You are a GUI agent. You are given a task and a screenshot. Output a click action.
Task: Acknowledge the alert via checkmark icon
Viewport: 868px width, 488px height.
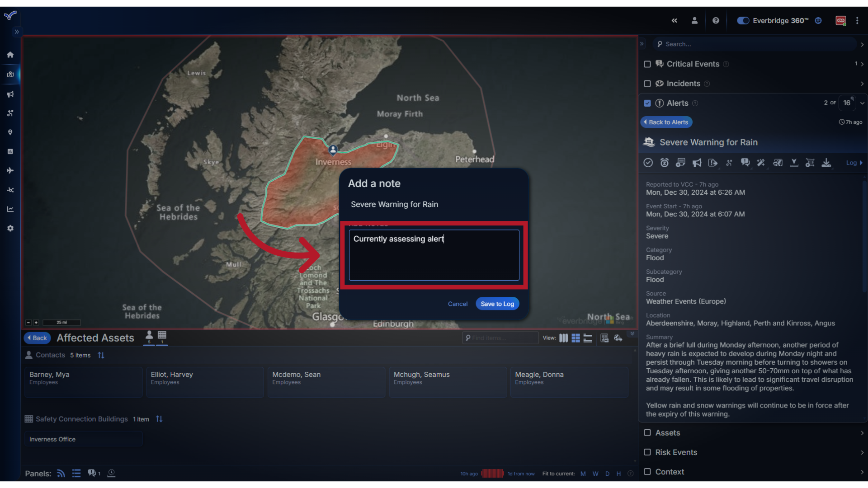click(x=648, y=163)
